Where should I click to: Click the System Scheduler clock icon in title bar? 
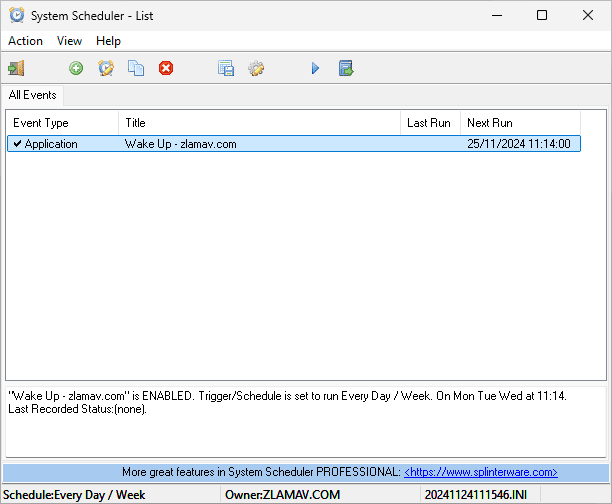[x=17, y=16]
